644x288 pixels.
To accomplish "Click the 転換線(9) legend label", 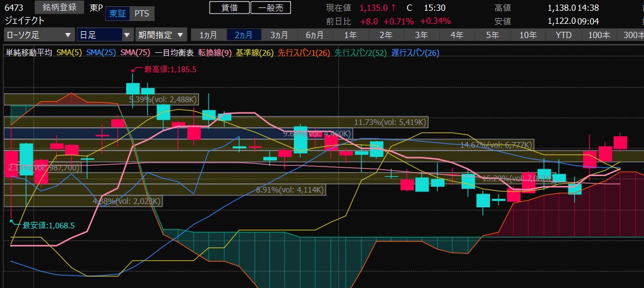I will click(x=215, y=52).
